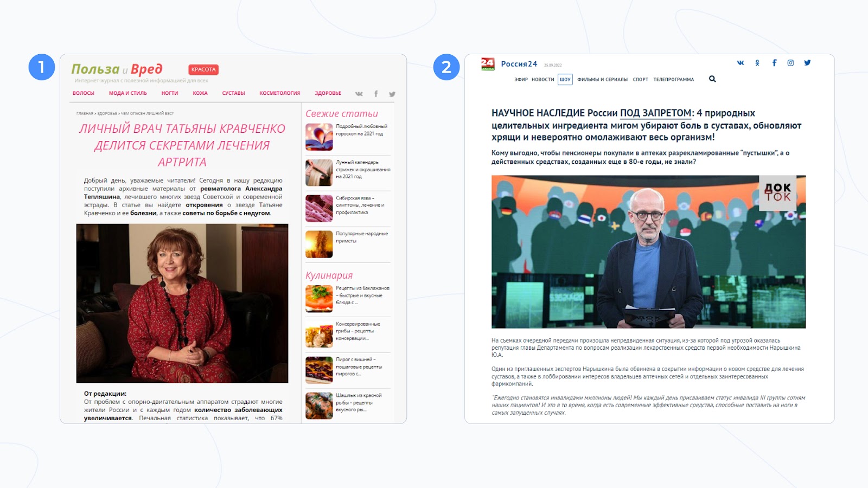Select the ШОУ navigation tab
Image resolution: width=868 pixels, height=488 pixels.
pos(565,79)
